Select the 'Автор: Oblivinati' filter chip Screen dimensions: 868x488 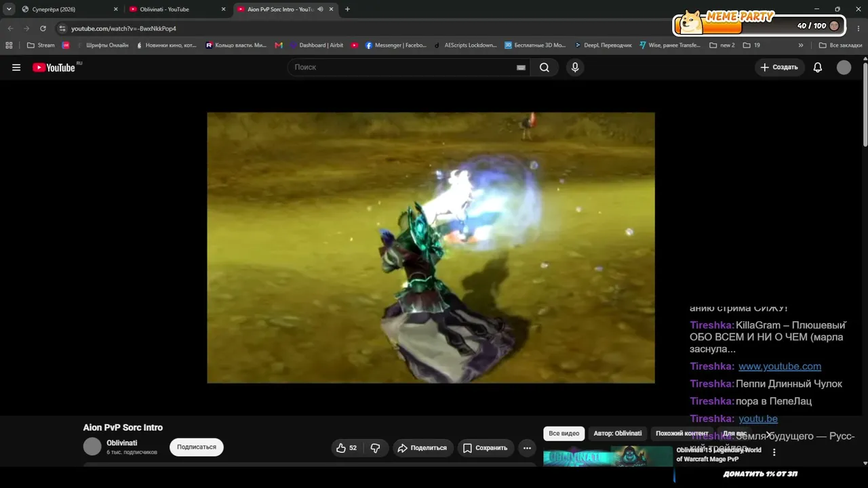pyautogui.click(x=617, y=434)
